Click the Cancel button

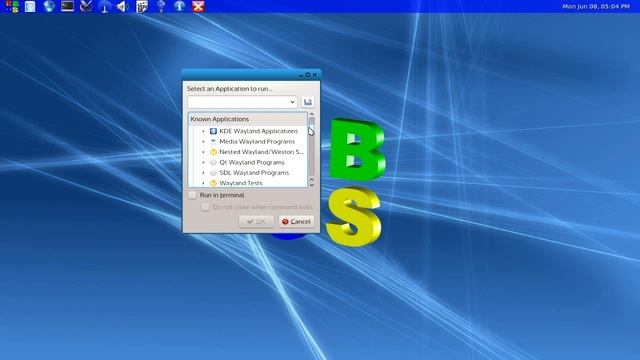pyautogui.click(x=296, y=222)
